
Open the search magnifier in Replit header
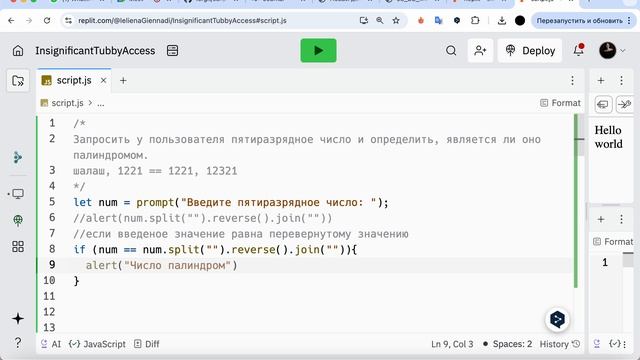(451, 51)
